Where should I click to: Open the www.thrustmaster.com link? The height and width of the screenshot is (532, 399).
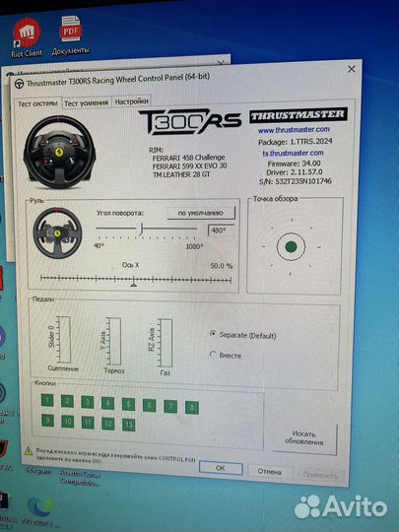[x=294, y=130]
